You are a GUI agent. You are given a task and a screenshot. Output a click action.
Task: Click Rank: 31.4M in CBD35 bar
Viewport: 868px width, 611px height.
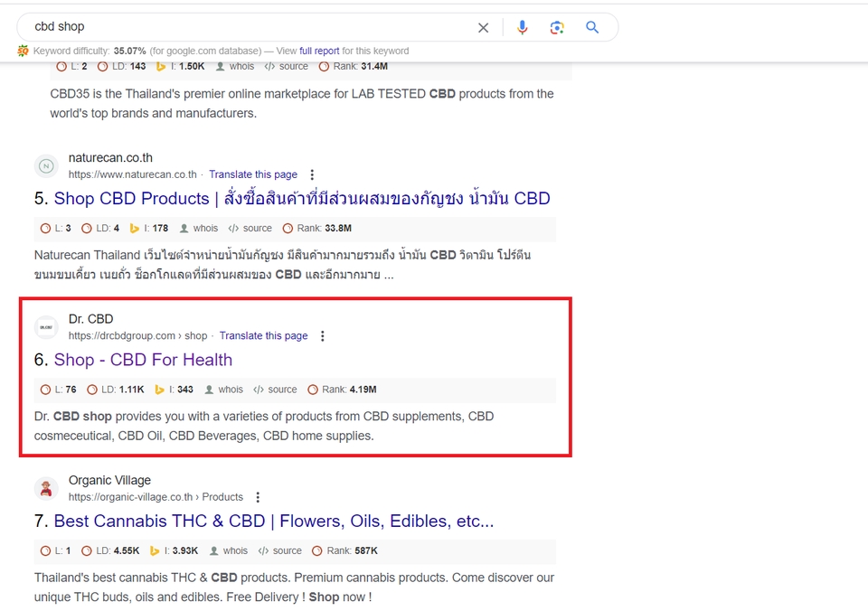[x=354, y=66]
